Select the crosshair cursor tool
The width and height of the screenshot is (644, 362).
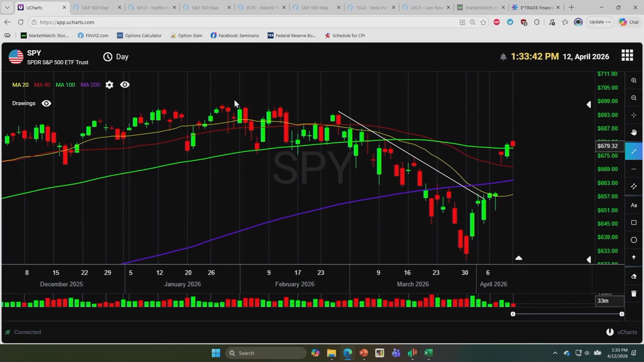(634, 115)
